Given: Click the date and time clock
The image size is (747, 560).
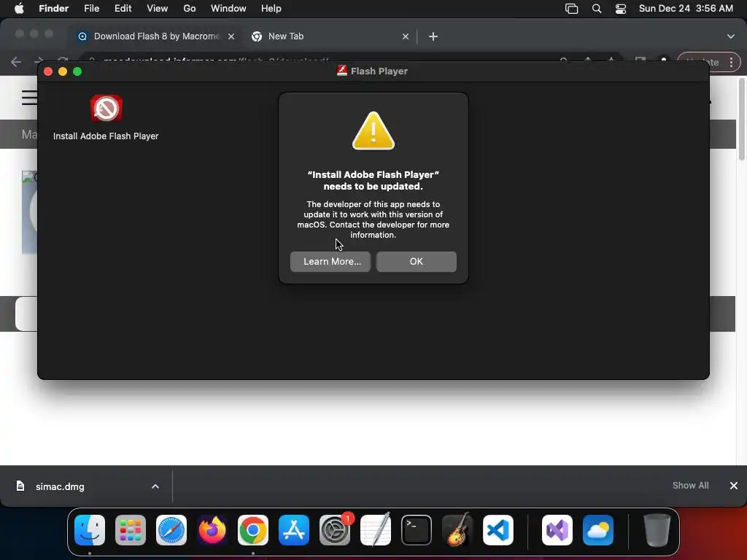Looking at the screenshot, I should tap(686, 9).
